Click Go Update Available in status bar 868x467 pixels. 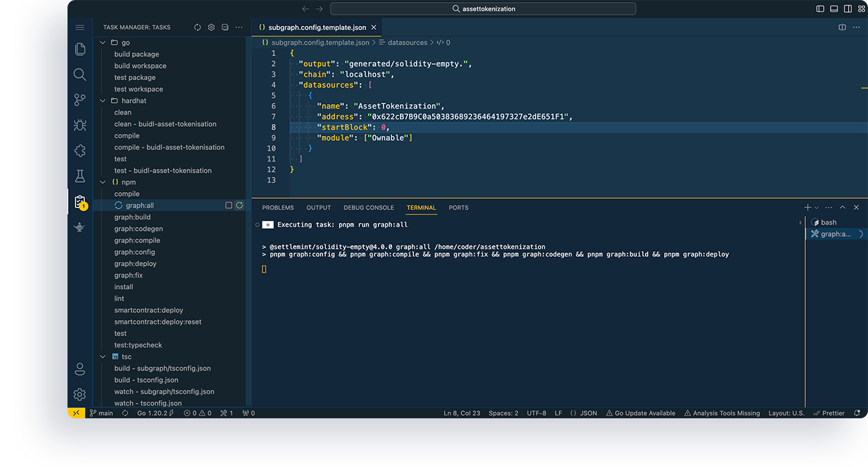[x=640, y=413]
